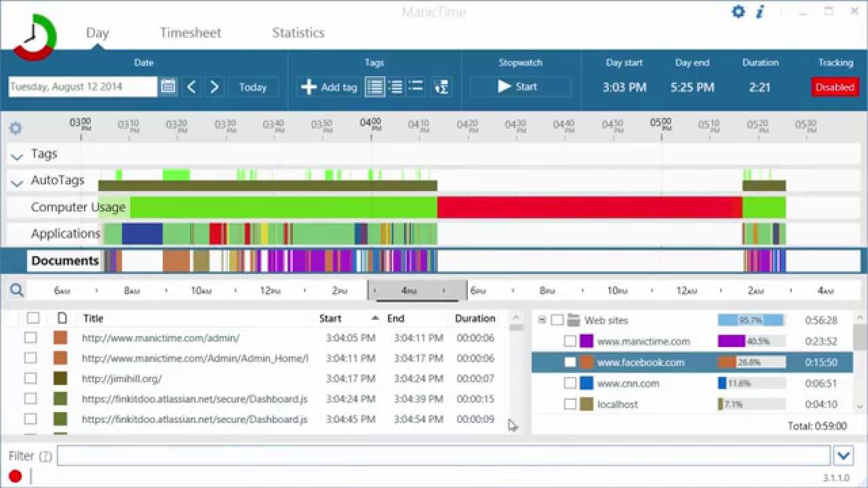Select the second tag list view icon

(x=395, y=87)
